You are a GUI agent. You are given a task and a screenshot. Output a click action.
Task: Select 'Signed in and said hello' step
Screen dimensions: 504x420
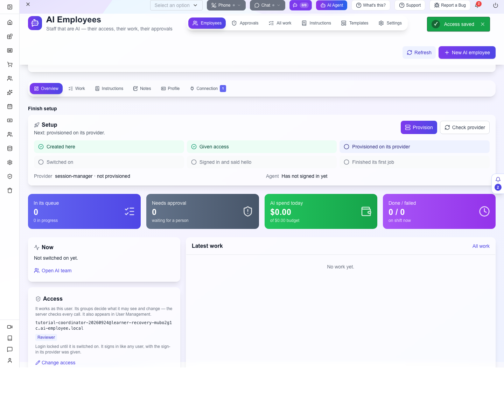[x=262, y=162]
